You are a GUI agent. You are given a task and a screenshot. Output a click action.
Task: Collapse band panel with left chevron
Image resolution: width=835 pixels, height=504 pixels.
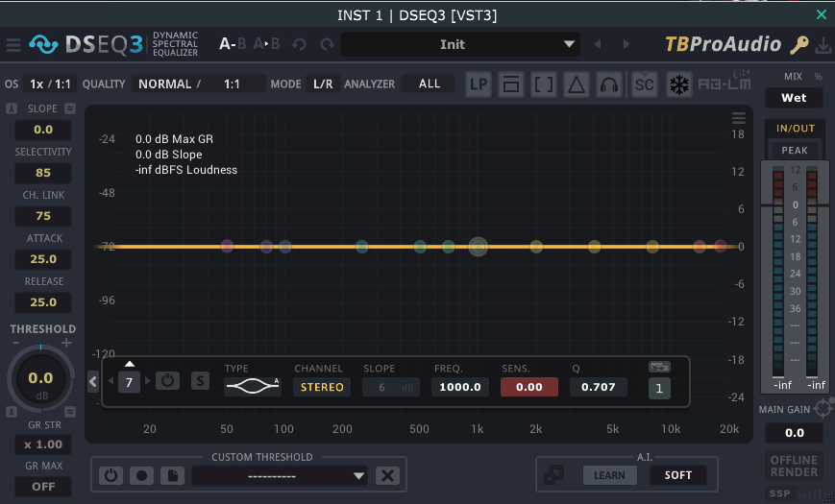coord(93,381)
